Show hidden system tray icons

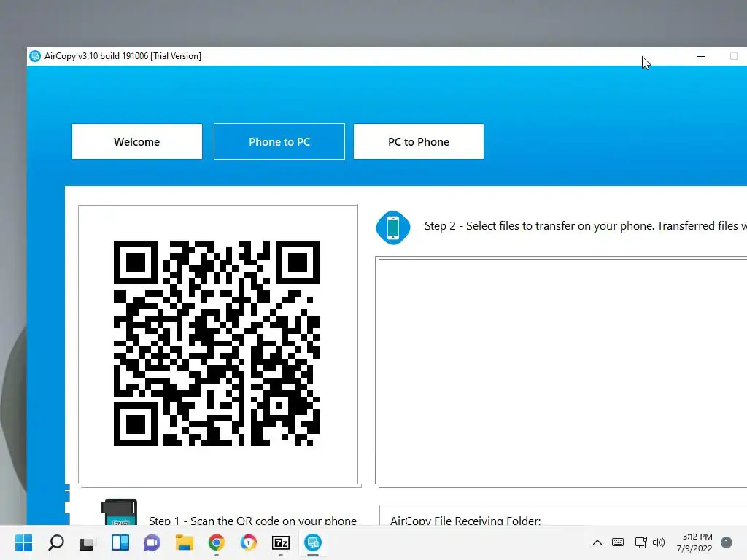click(x=597, y=542)
